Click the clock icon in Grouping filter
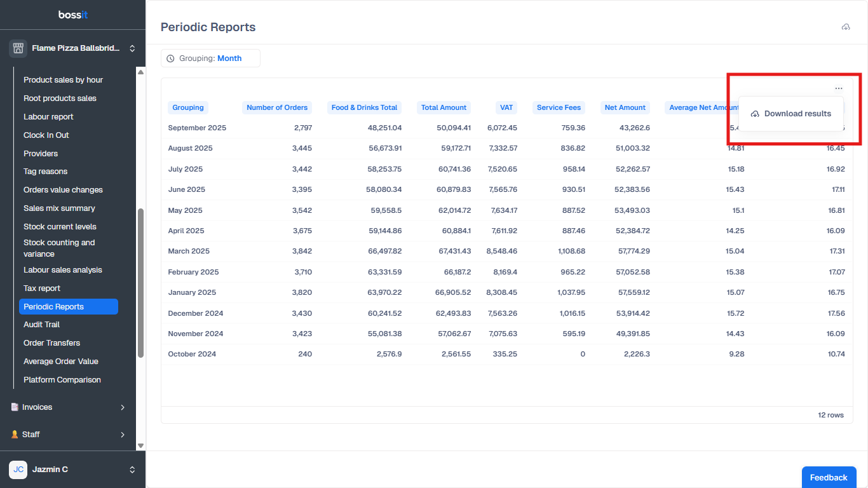 click(x=170, y=58)
